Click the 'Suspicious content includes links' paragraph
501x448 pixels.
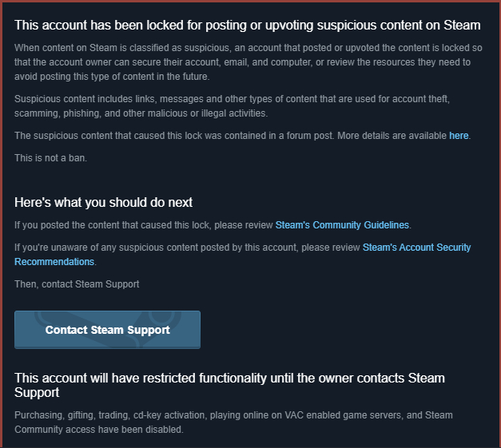(x=232, y=106)
